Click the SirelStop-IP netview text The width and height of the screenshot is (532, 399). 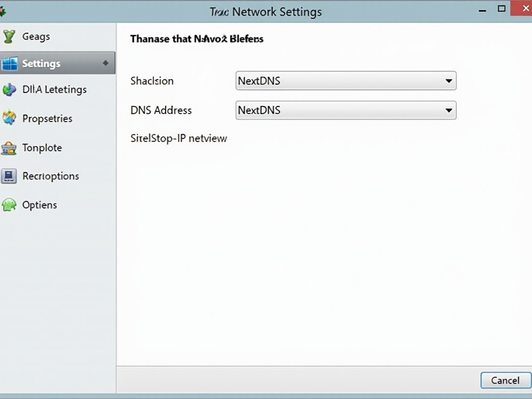179,138
